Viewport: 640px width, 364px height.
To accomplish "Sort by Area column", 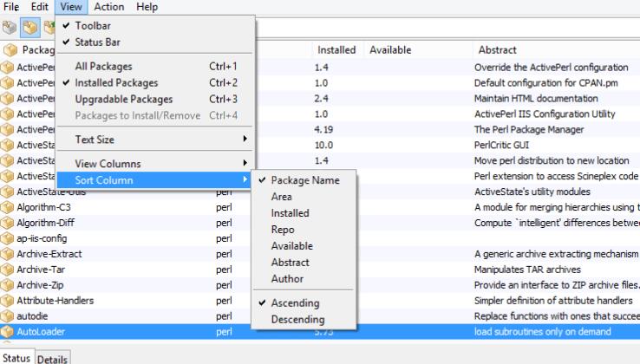I will click(304, 197).
